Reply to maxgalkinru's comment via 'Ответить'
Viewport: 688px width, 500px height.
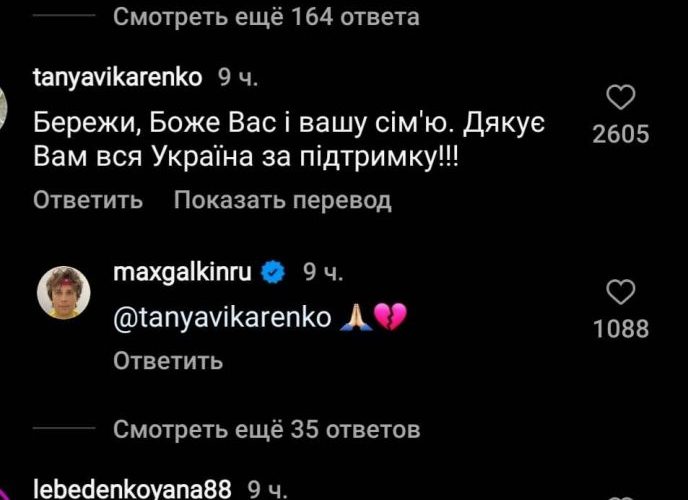[x=168, y=361]
